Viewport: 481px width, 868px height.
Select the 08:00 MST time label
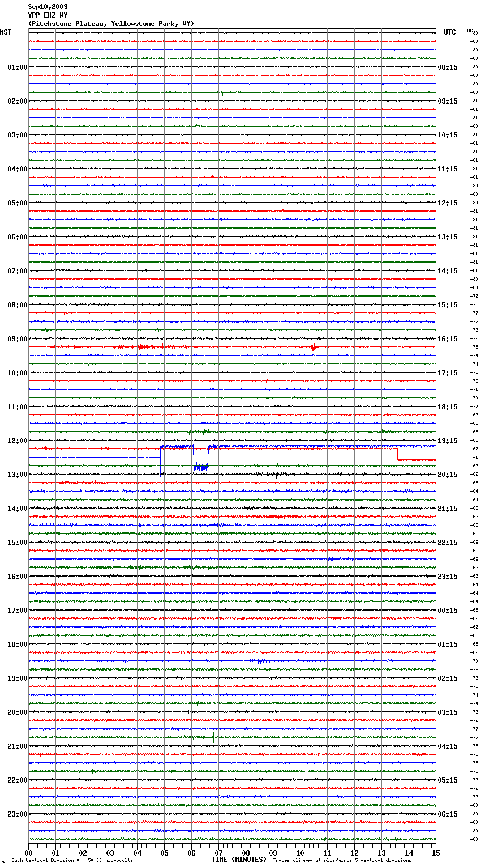[18, 305]
